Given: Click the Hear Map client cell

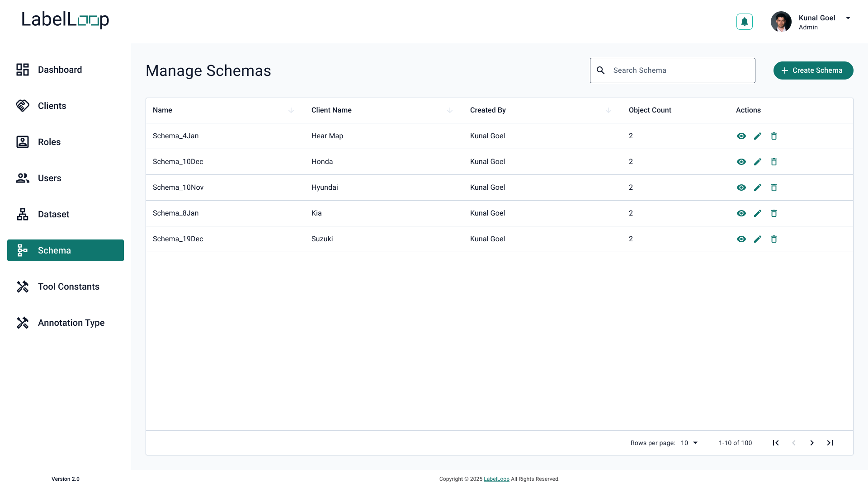Looking at the screenshot, I should click(327, 136).
